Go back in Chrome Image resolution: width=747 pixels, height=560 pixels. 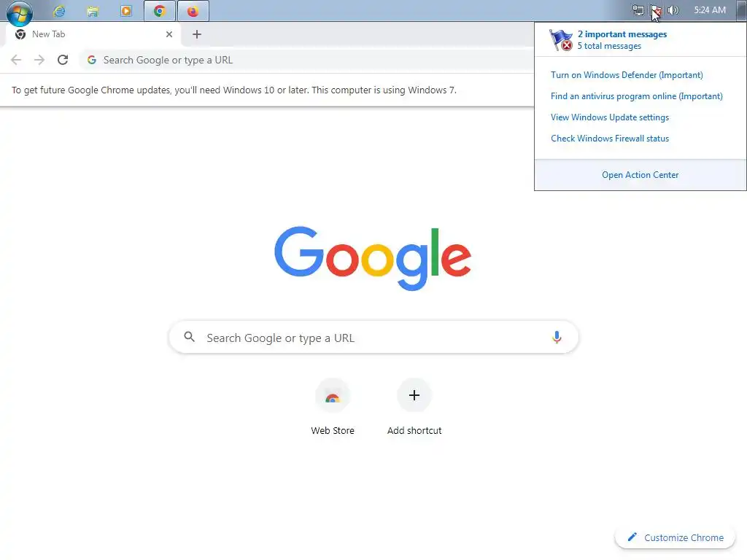(x=16, y=60)
